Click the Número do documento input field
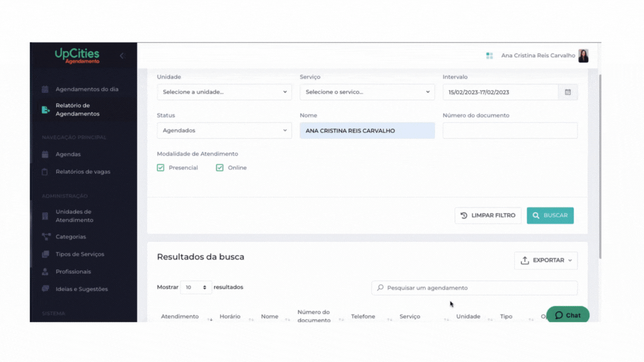 pos(510,131)
